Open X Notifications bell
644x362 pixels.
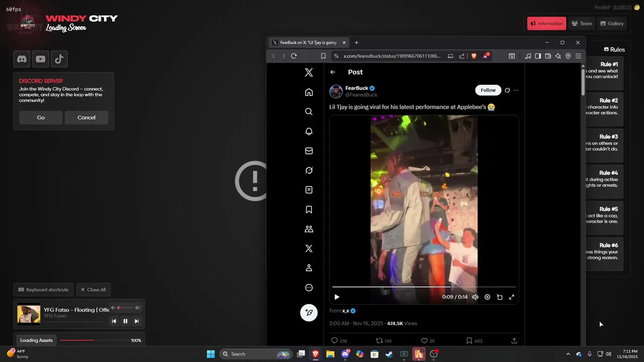pyautogui.click(x=309, y=131)
